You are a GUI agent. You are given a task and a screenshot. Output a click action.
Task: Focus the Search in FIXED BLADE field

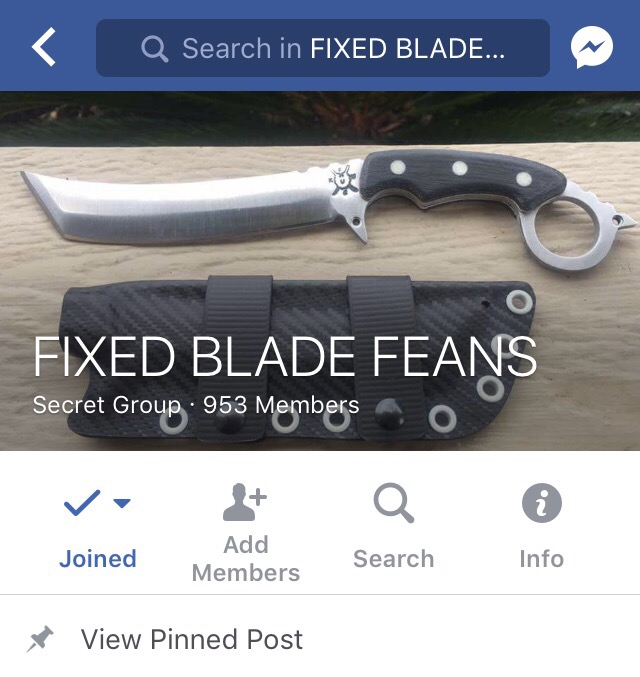point(323,48)
